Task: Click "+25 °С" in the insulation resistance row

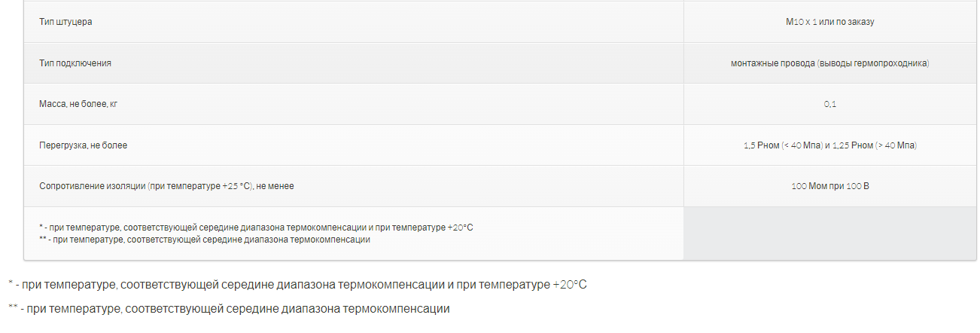Action: 236,186
